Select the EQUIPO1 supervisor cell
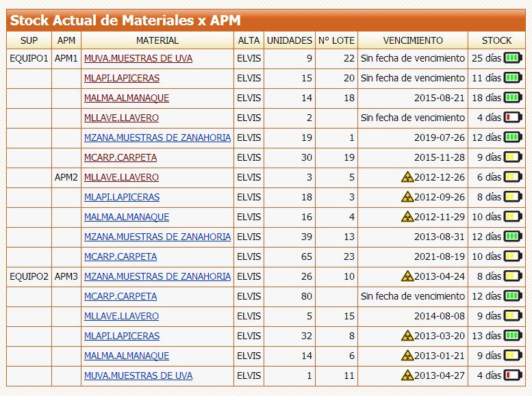532x396 pixels. tap(29, 58)
